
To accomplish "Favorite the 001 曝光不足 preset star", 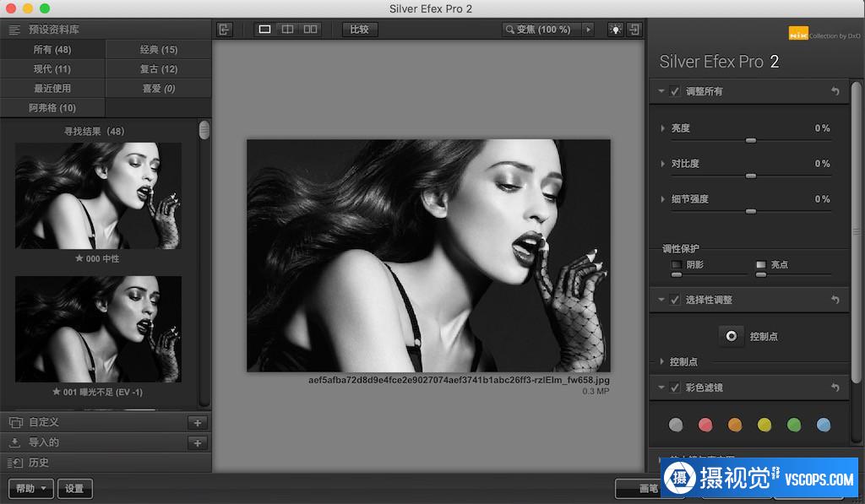I will click(57, 392).
